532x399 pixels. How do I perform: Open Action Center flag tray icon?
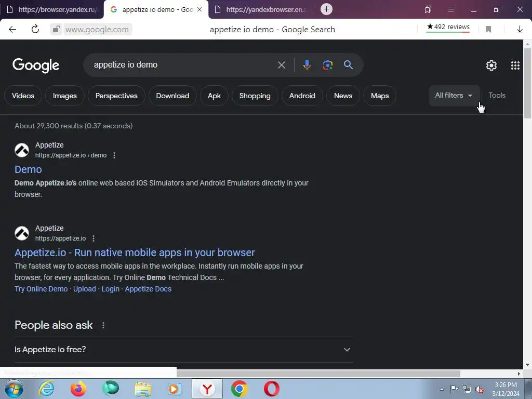tap(454, 389)
